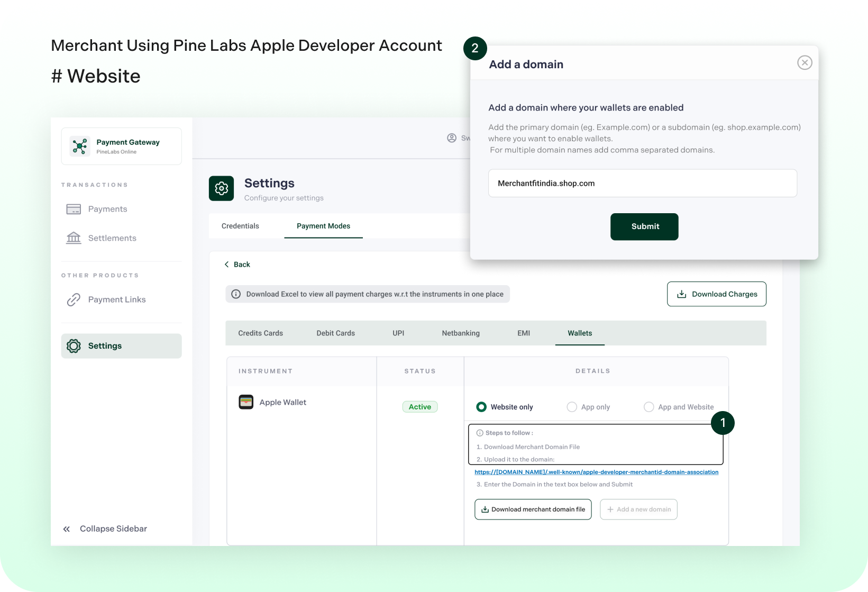
Task: Select the Settlements bank icon
Action: click(x=74, y=238)
